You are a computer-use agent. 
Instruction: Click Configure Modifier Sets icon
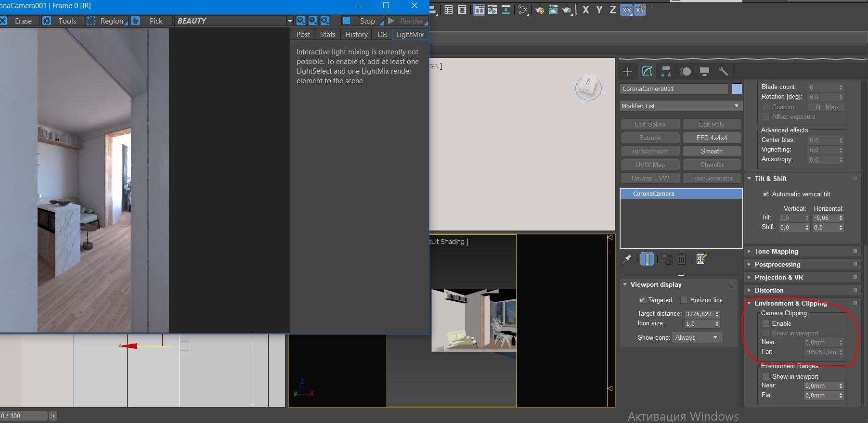point(701,259)
